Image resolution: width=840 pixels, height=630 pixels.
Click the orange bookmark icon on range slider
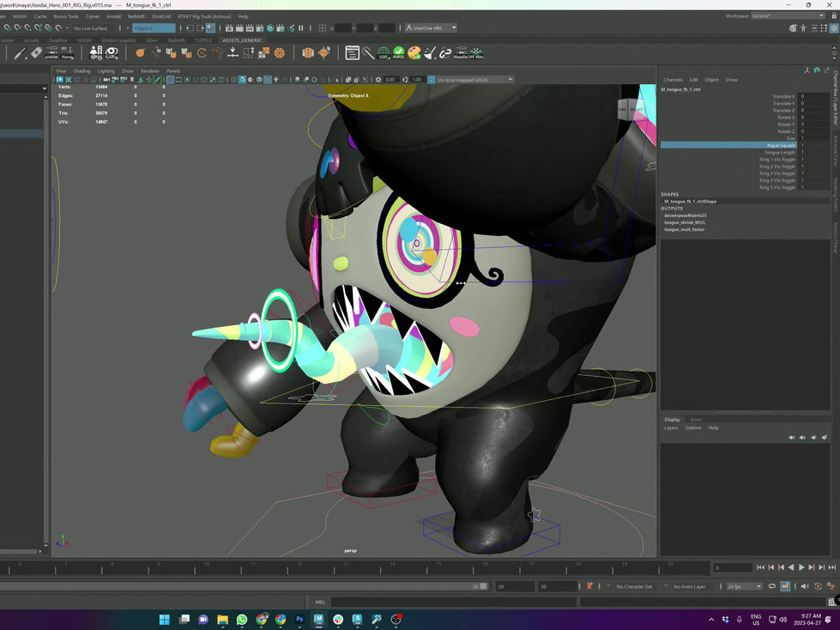pyautogui.click(x=589, y=586)
